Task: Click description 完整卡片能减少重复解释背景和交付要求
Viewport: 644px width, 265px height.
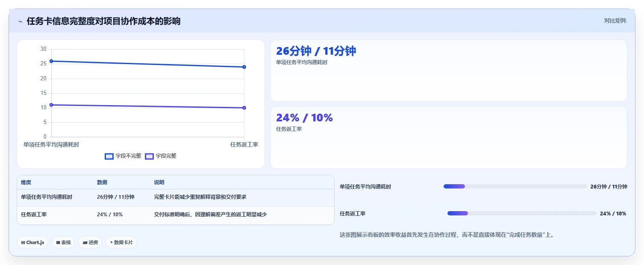Action: (x=200, y=197)
